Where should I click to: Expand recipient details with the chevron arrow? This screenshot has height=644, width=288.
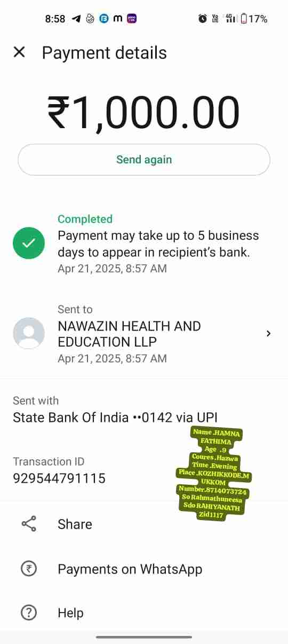268,333
